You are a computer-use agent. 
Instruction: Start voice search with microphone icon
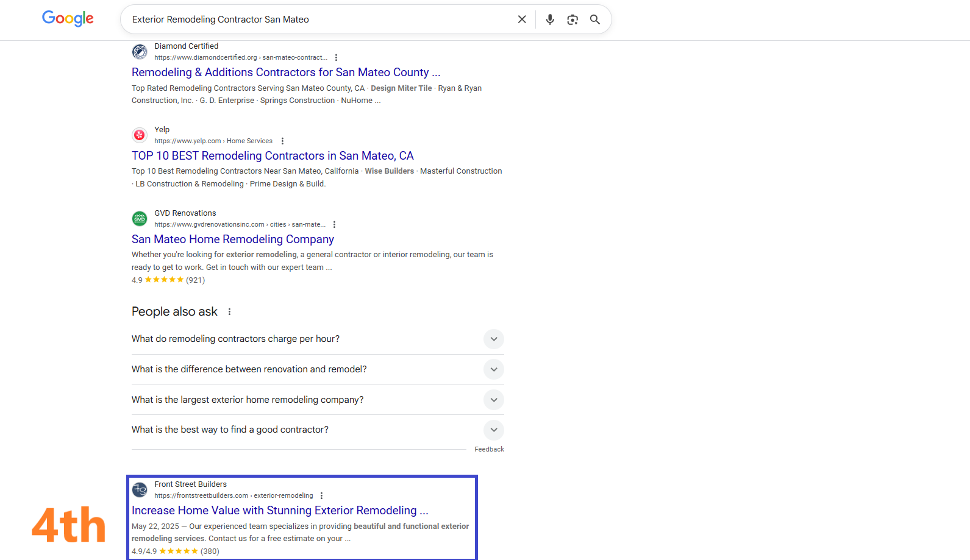point(550,19)
